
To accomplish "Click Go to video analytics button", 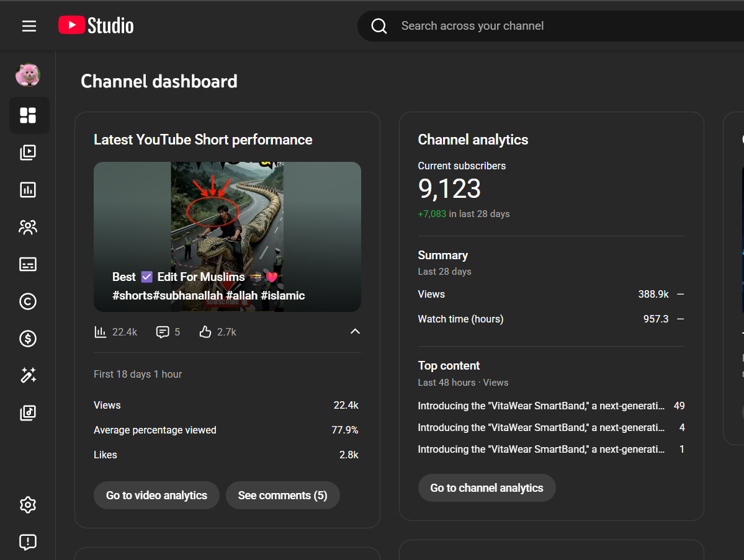I will click(x=156, y=496).
